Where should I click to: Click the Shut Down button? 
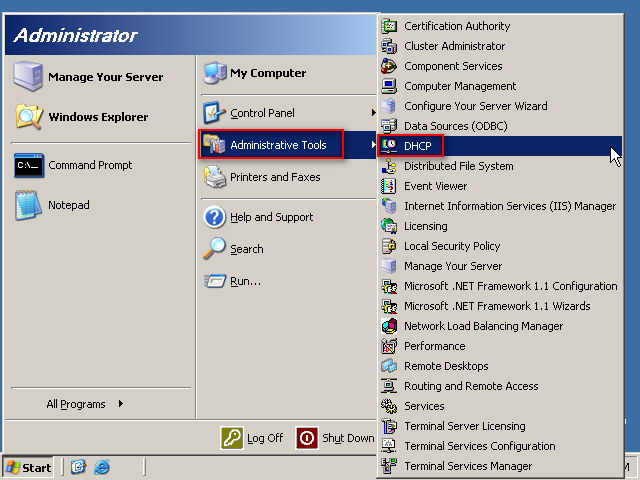coord(335,438)
